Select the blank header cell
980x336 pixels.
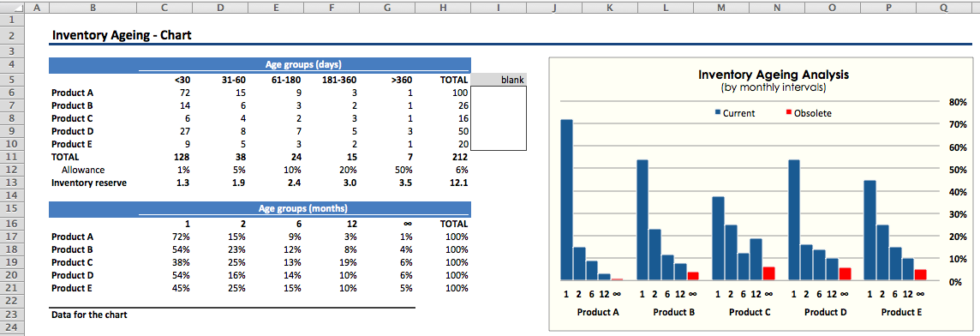point(498,80)
